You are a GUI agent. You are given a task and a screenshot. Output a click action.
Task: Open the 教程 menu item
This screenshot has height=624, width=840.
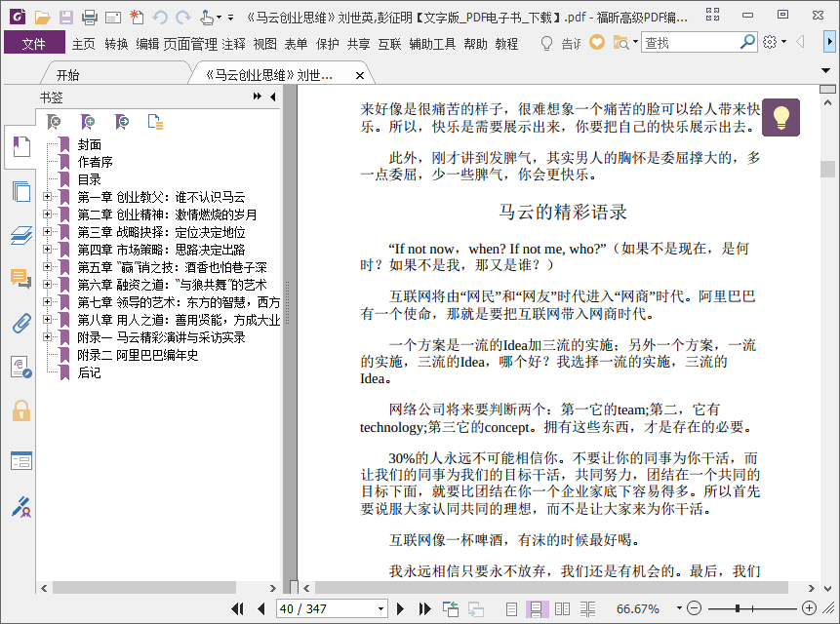(x=506, y=44)
